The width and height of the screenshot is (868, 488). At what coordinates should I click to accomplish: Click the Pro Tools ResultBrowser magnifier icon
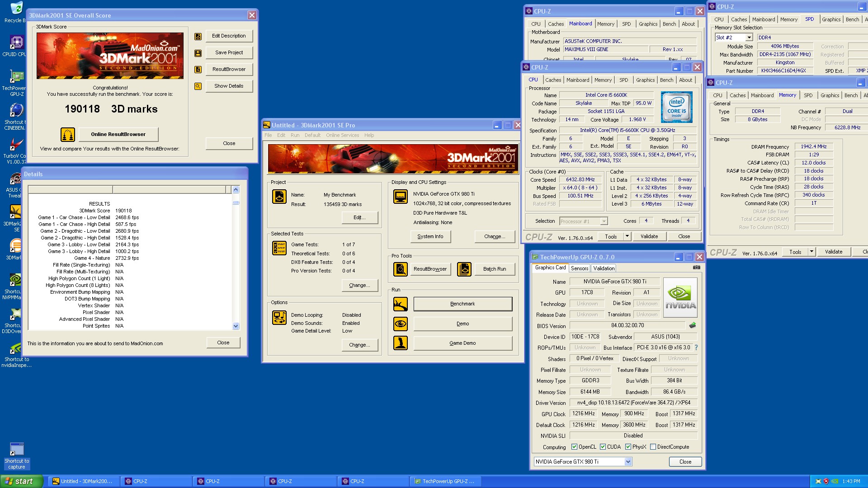(x=401, y=269)
